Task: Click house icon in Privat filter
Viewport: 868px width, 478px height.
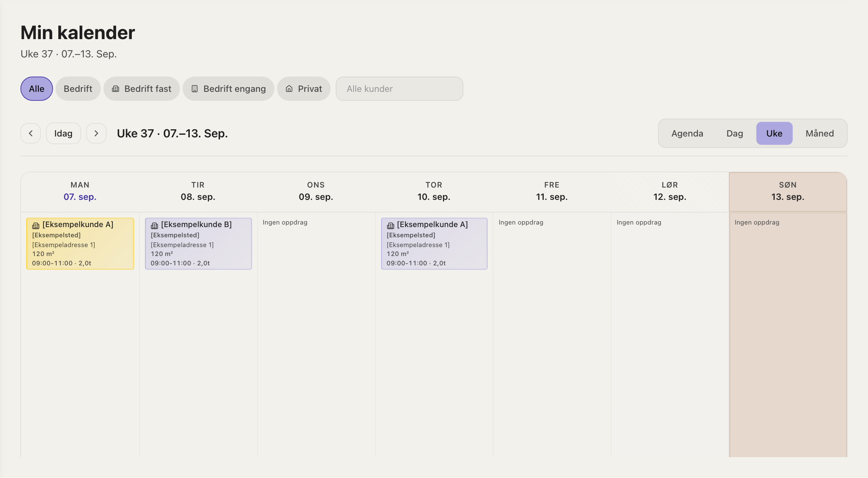Action: click(x=289, y=89)
